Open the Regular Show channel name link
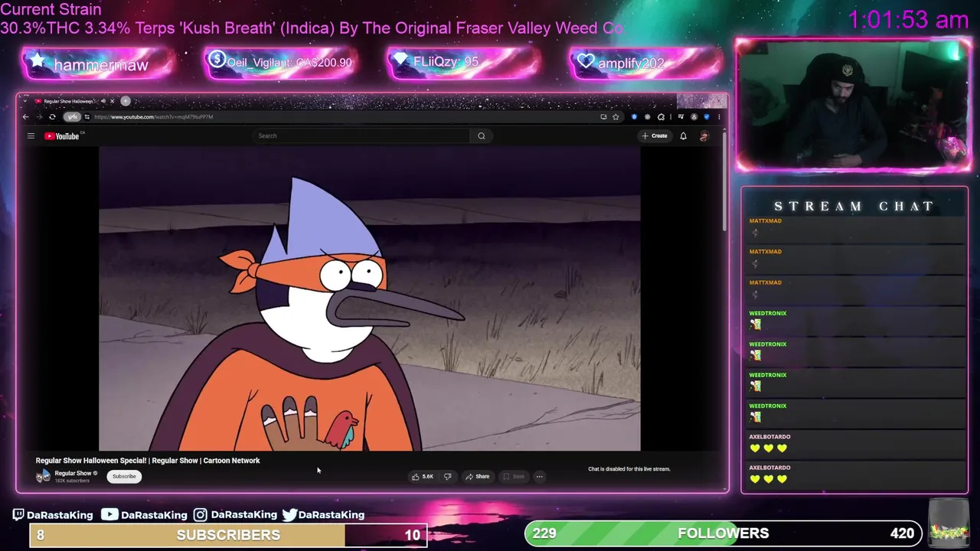Viewport: 980px width, 551px height. click(x=73, y=473)
